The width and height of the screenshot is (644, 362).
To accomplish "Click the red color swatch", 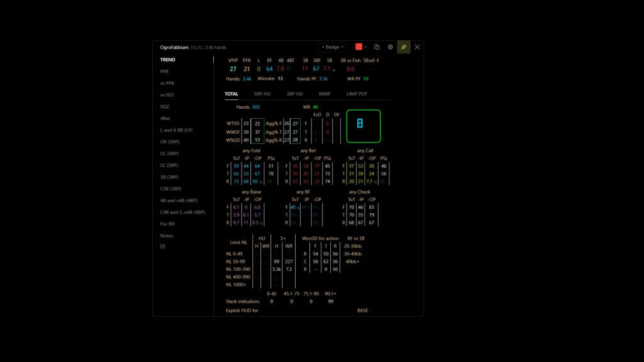I will pyautogui.click(x=358, y=47).
